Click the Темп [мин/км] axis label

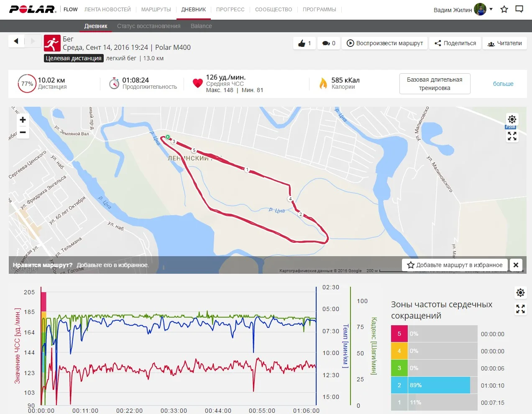pos(345,346)
